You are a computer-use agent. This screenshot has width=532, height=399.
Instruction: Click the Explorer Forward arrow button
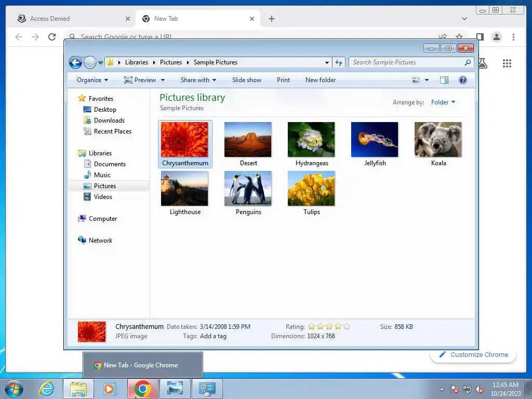coord(90,62)
